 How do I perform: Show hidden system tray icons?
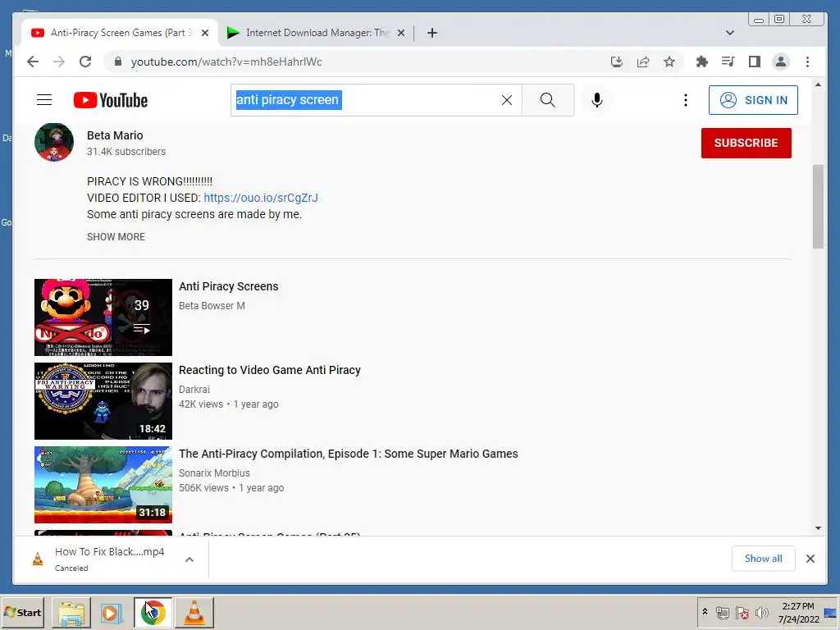(705, 612)
